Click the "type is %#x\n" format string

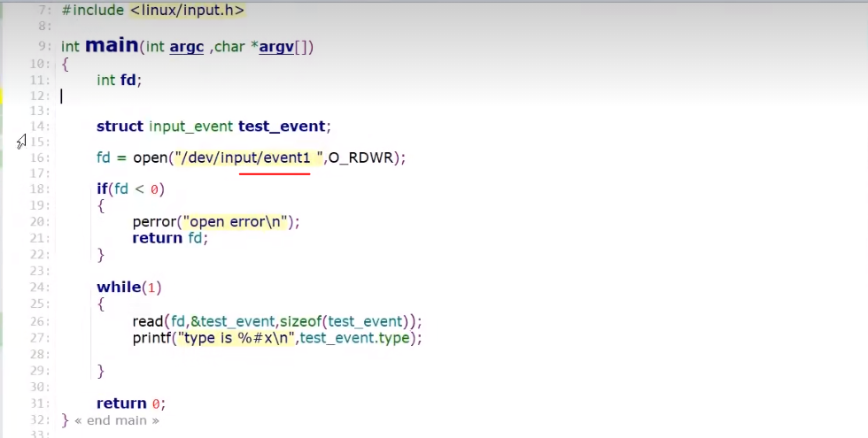coord(236,338)
